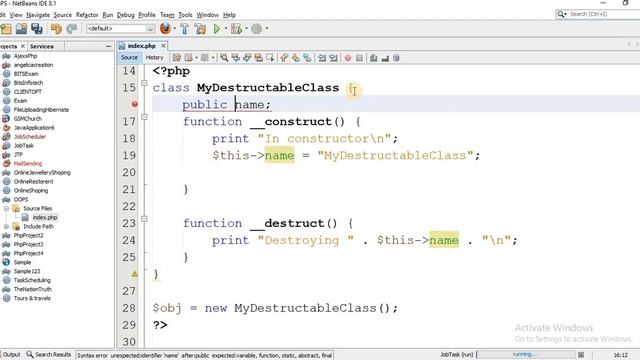Screen dimensions: 640x360
Task: Run the project with green arrow
Action: click(x=217, y=29)
